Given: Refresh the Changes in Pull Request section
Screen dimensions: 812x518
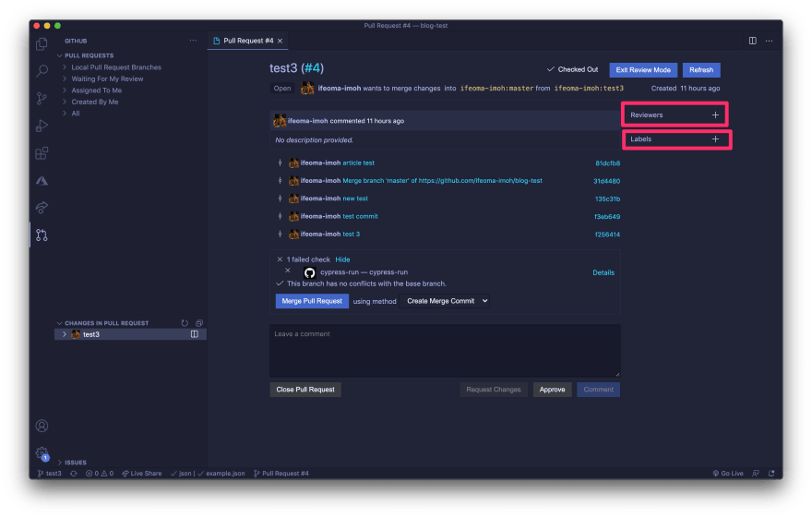Looking at the screenshot, I should [185, 323].
